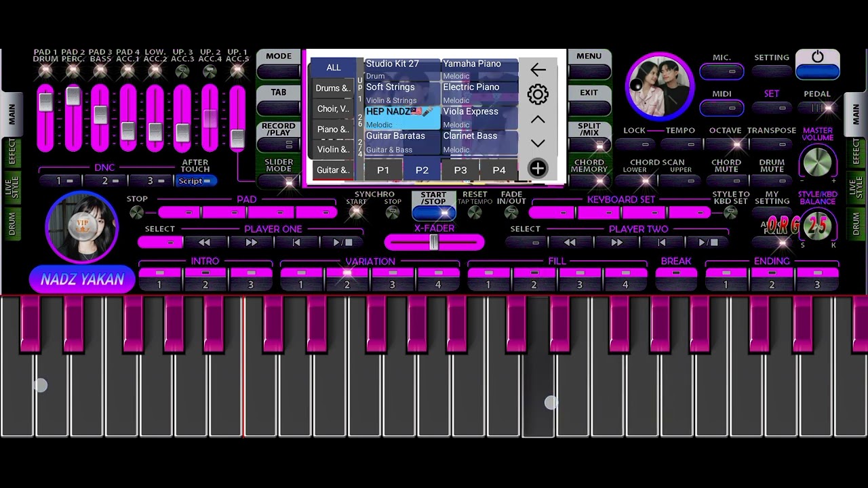This screenshot has height=488, width=868.
Task: Turn the Master Volume knob
Action: tap(817, 162)
